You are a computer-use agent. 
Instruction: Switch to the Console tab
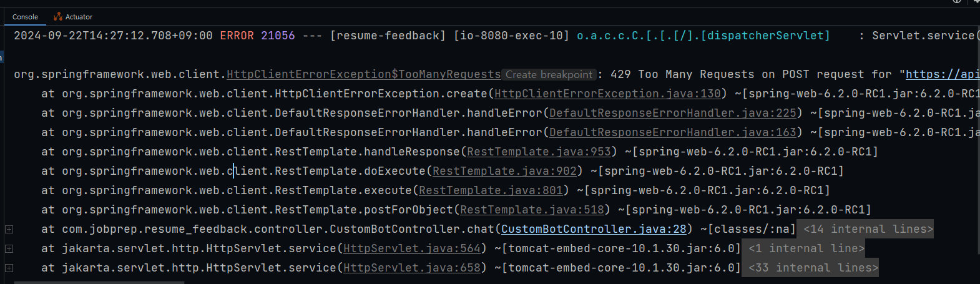click(25, 17)
